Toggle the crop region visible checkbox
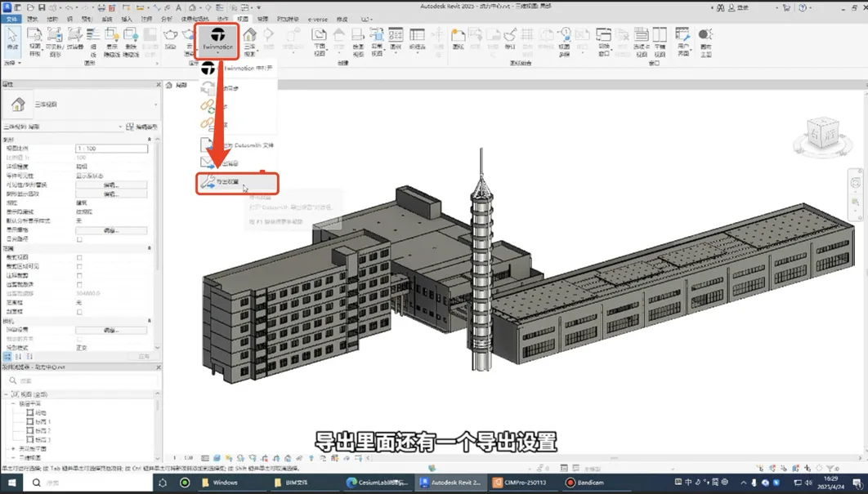Viewport: 868px width, 494px height. pyautogui.click(x=79, y=266)
